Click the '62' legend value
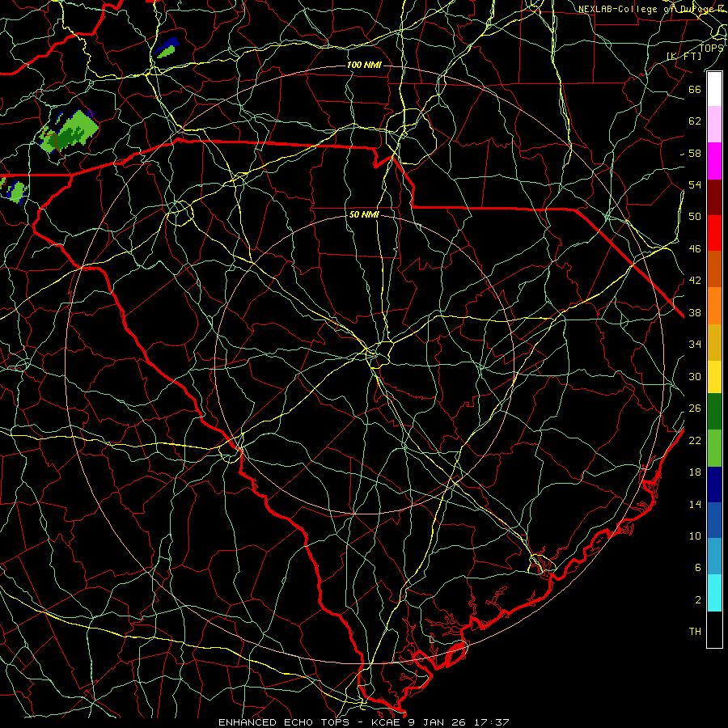Viewport: 728px width, 728px height. [695, 121]
